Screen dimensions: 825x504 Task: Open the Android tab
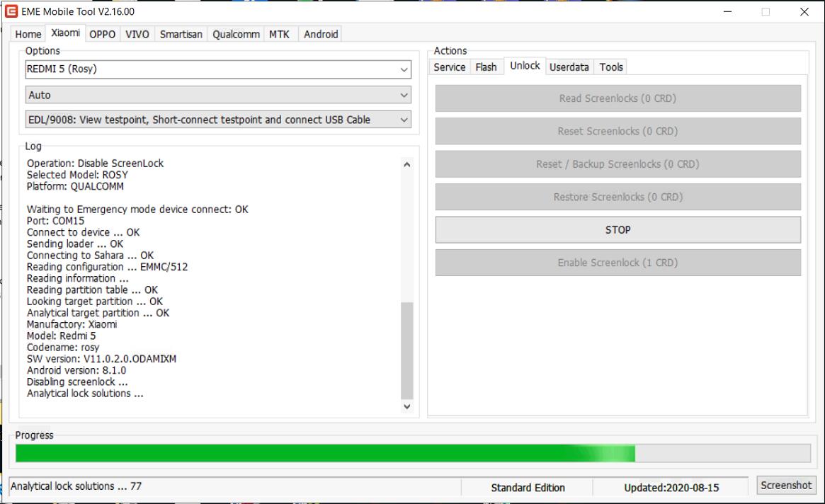320,34
